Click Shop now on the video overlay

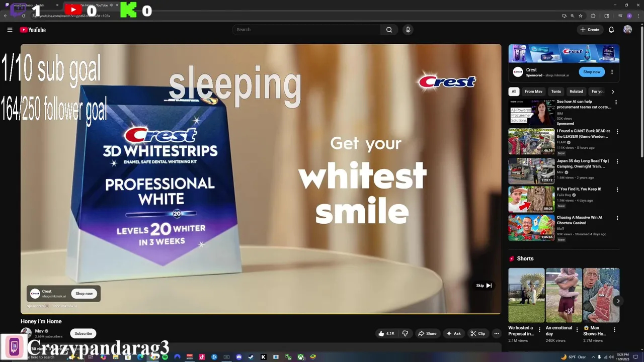(84, 294)
